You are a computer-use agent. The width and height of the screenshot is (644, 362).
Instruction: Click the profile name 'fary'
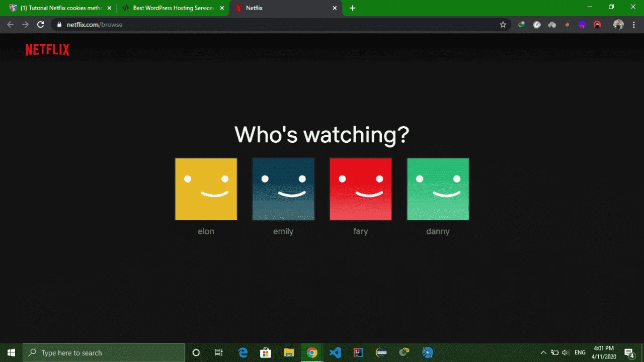tap(361, 231)
